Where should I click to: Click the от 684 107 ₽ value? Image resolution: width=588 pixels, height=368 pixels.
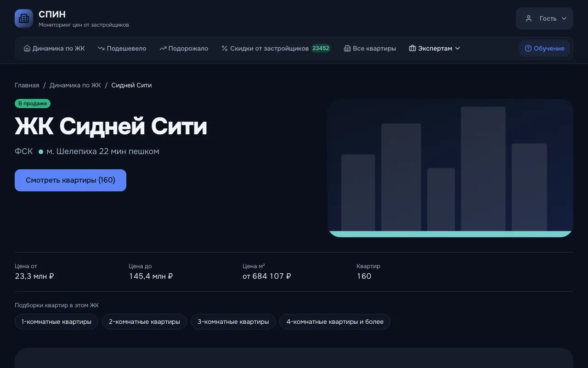point(267,276)
